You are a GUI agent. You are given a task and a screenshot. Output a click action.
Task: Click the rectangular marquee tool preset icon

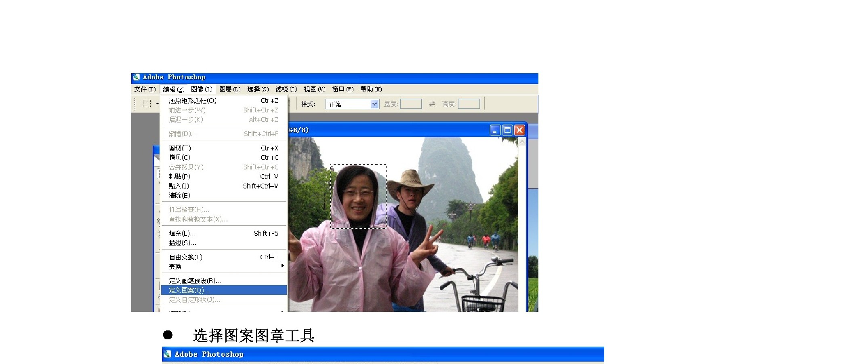tap(147, 104)
